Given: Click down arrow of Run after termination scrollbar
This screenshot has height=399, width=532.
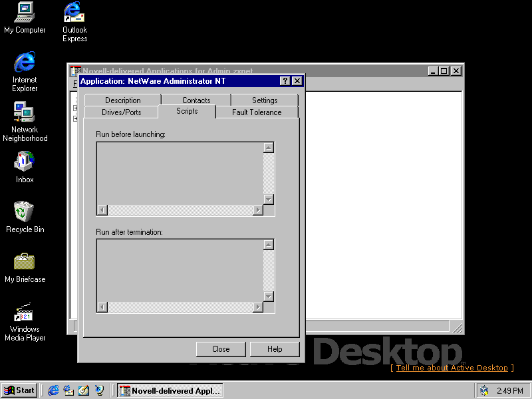Looking at the screenshot, I should point(269,297).
